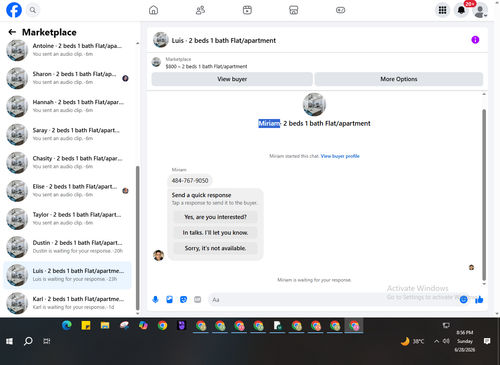The width and height of the screenshot is (500, 365).
Task: Open Hannah's conversation in the list
Action: [x=67, y=106]
